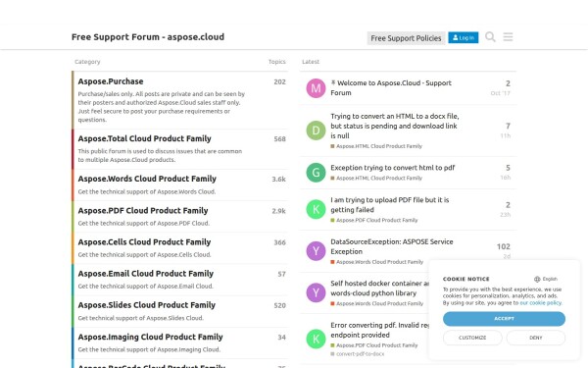Click the Aspose.Total Cloud description text

[x=160, y=155]
